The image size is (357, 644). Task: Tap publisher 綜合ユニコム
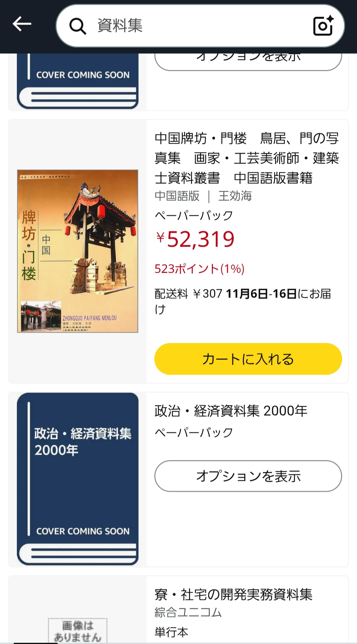point(188,613)
